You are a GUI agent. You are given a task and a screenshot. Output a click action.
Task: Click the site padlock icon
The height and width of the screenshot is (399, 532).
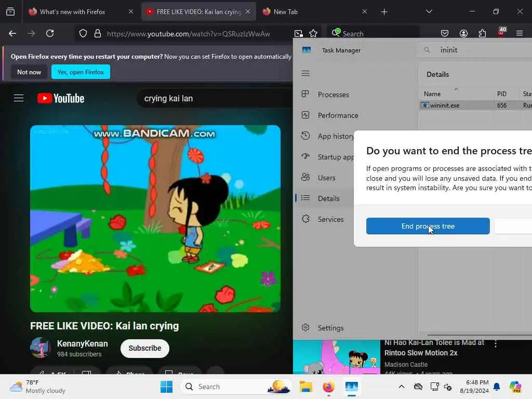pyautogui.click(x=98, y=33)
